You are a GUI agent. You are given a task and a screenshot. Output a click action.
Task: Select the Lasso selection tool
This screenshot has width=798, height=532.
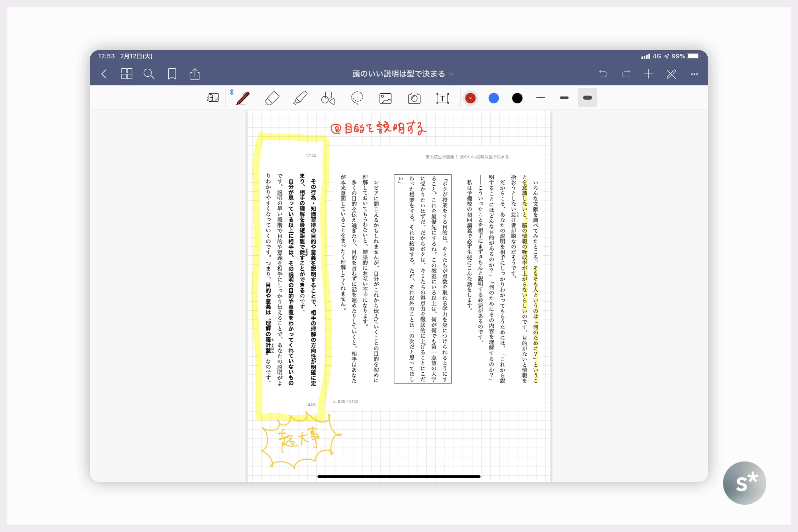[357, 98]
